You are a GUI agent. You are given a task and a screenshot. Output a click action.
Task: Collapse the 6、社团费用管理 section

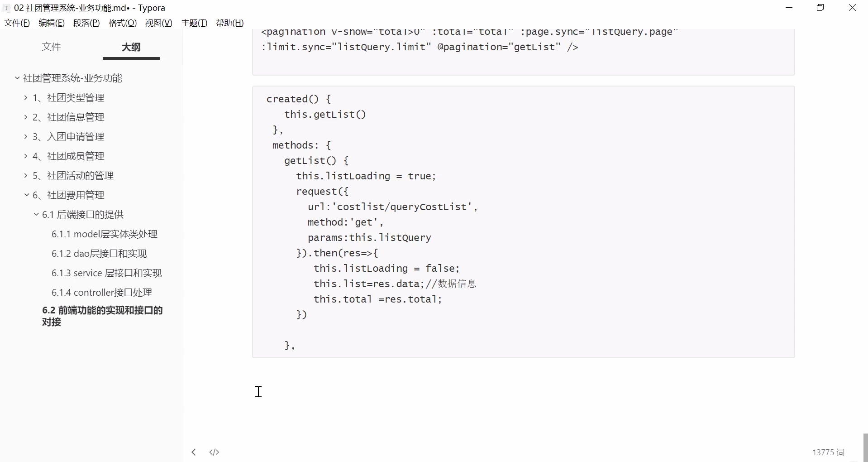pyautogui.click(x=26, y=195)
